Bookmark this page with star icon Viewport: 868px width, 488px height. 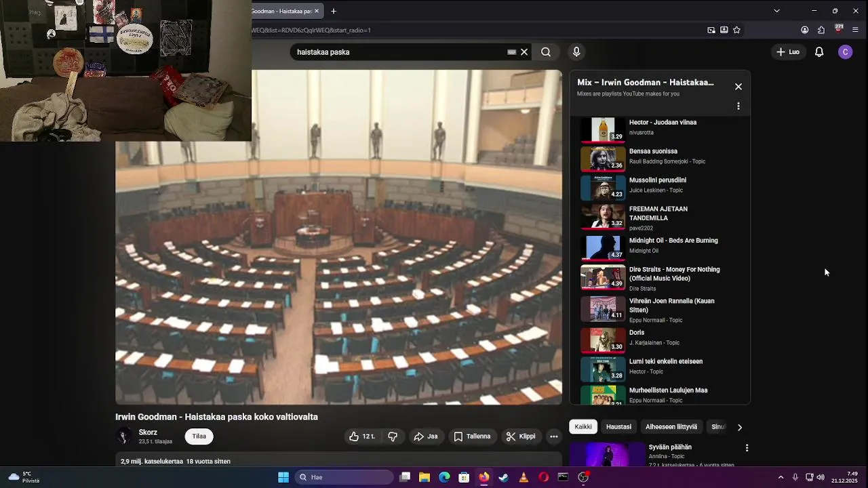tap(736, 30)
